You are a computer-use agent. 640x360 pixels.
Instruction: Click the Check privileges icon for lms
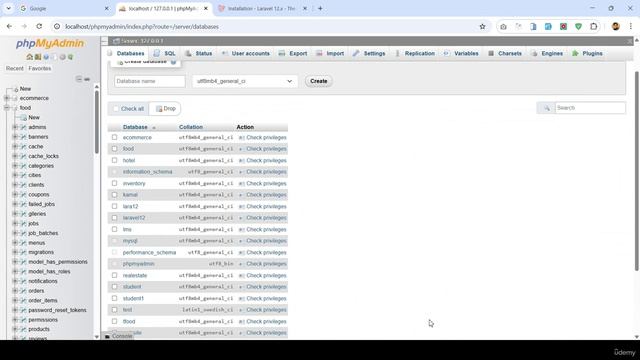(x=241, y=230)
